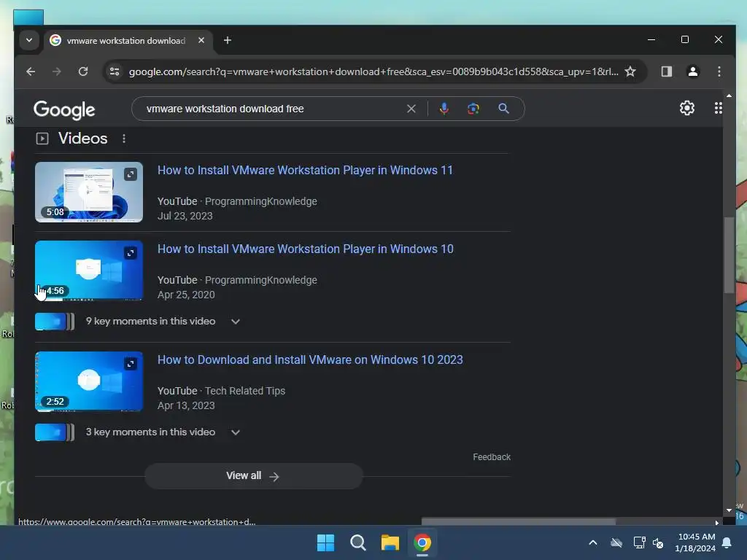This screenshot has width=747, height=560.
Task: Open How to Install VMware Player Windows 11
Action: click(x=305, y=171)
